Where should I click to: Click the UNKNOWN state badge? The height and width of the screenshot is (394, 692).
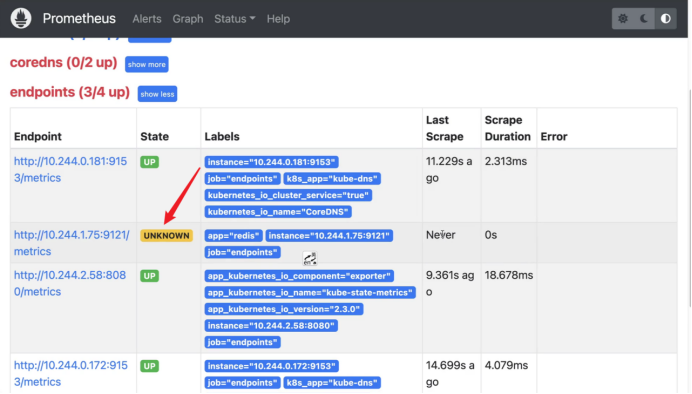coord(166,236)
